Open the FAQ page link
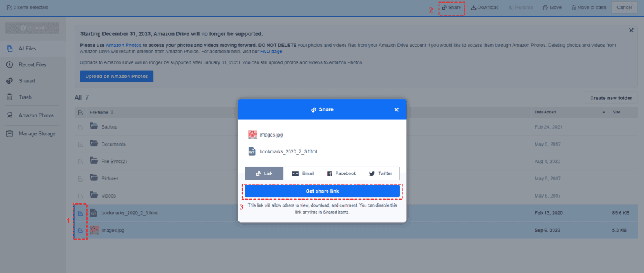Image resolution: width=644 pixels, height=273 pixels. 271,52
